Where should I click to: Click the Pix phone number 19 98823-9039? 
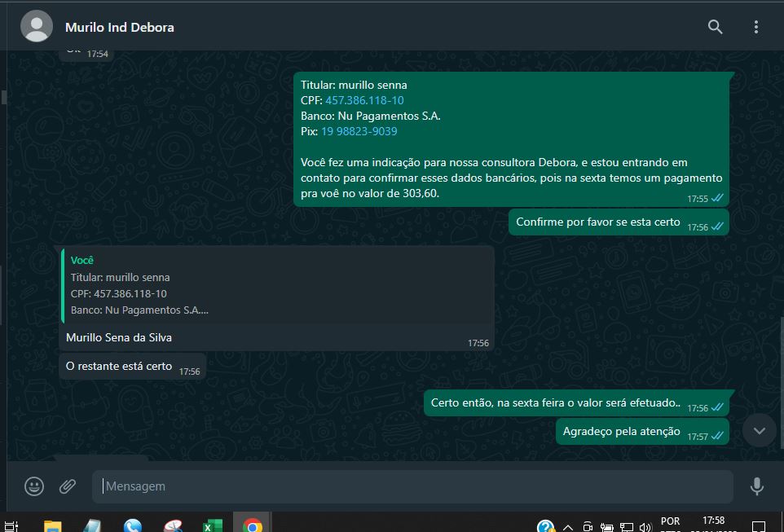(x=359, y=131)
